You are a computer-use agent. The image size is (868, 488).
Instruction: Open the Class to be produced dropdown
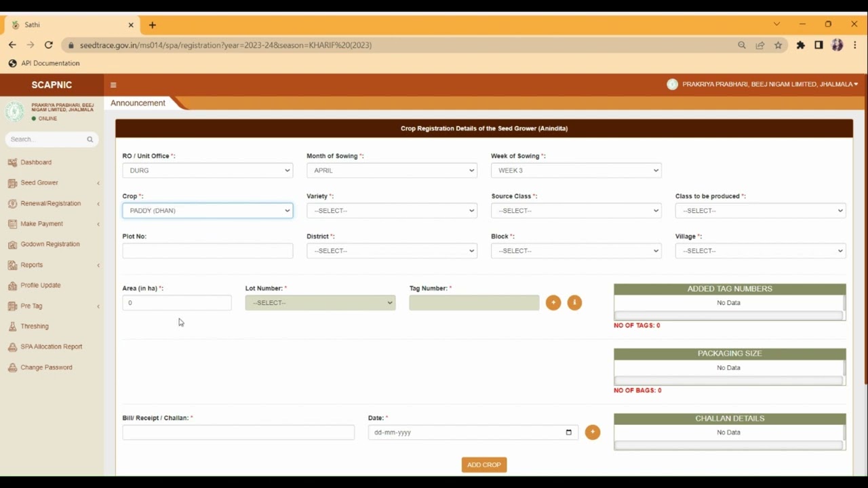point(760,210)
